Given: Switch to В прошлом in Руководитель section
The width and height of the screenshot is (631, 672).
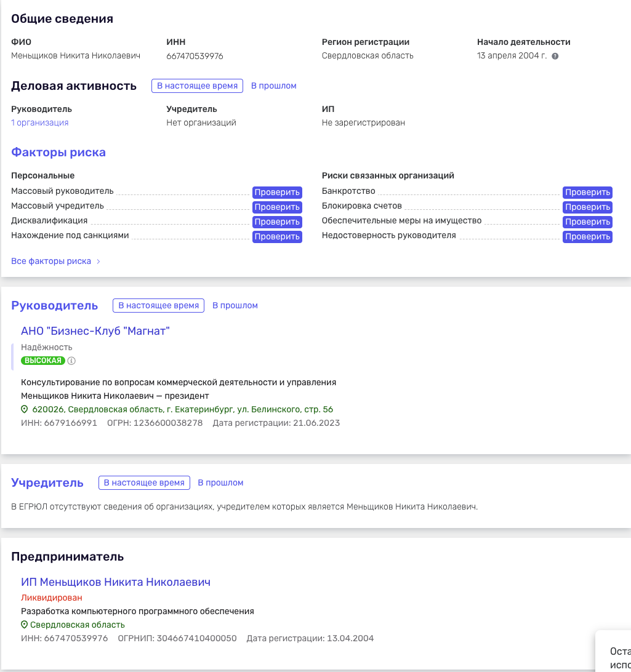Looking at the screenshot, I should click(235, 306).
